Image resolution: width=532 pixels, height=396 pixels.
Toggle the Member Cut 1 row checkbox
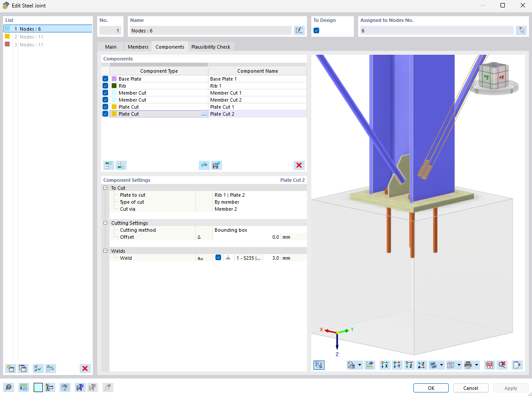coord(105,93)
